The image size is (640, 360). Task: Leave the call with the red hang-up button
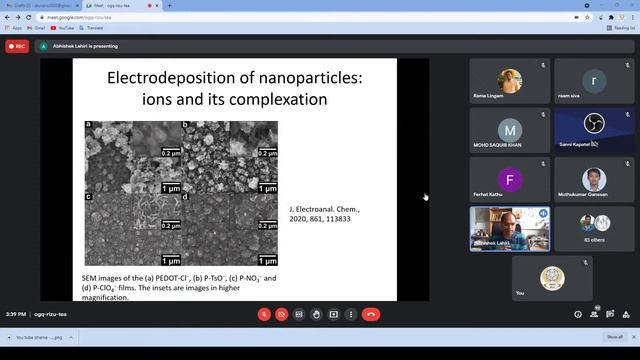click(x=371, y=314)
